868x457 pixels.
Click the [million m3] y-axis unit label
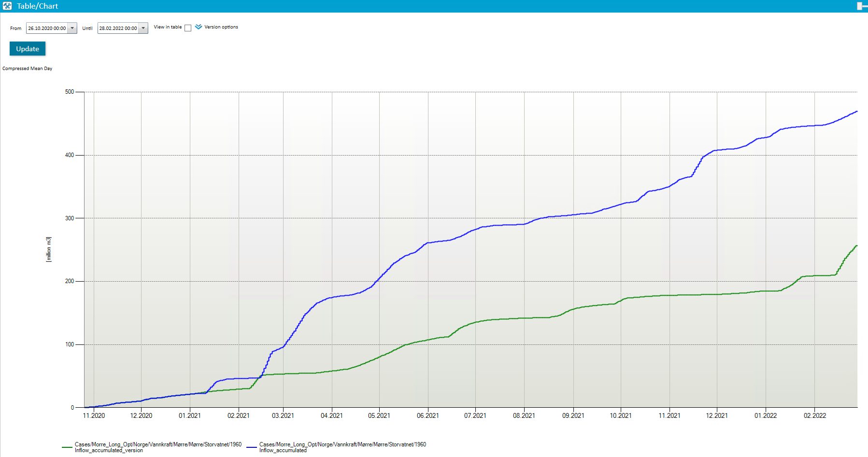(49, 249)
